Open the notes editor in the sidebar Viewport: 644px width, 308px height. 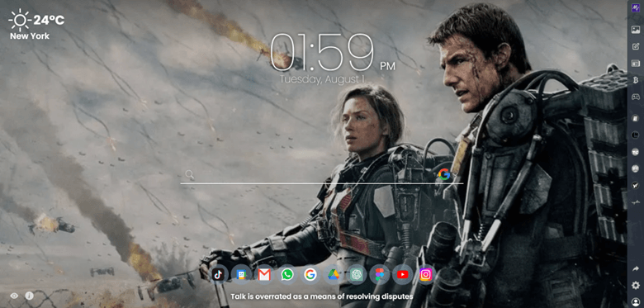(636, 46)
